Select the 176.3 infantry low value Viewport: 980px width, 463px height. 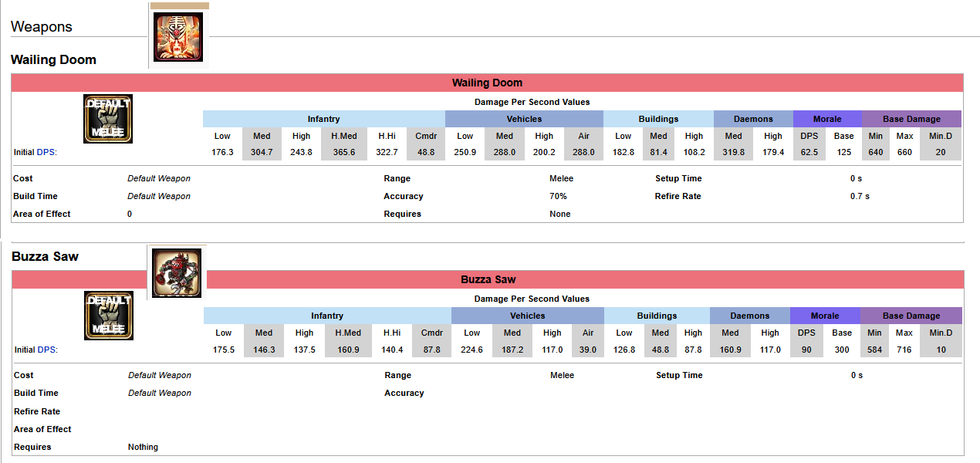(x=222, y=152)
